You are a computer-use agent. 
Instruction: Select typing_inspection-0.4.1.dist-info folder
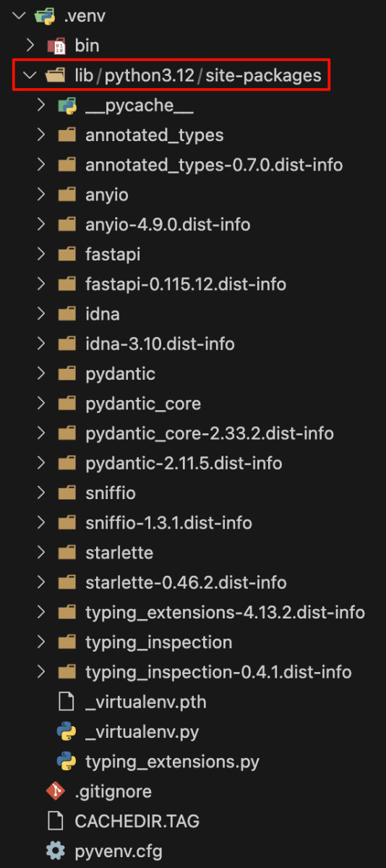(193, 672)
